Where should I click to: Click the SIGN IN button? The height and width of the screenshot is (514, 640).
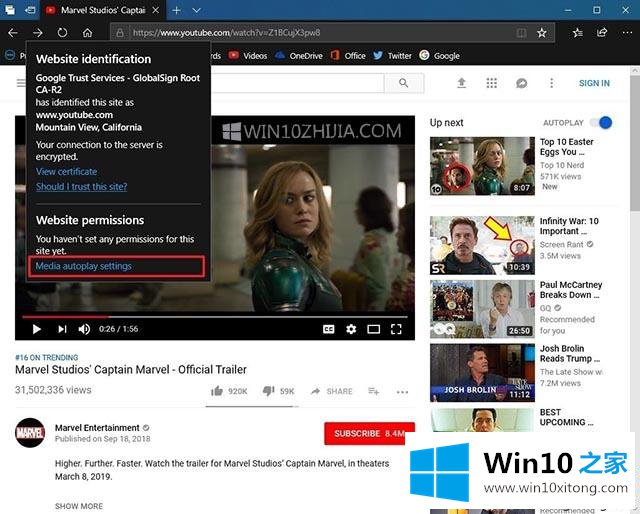pyautogui.click(x=594, y=83)
